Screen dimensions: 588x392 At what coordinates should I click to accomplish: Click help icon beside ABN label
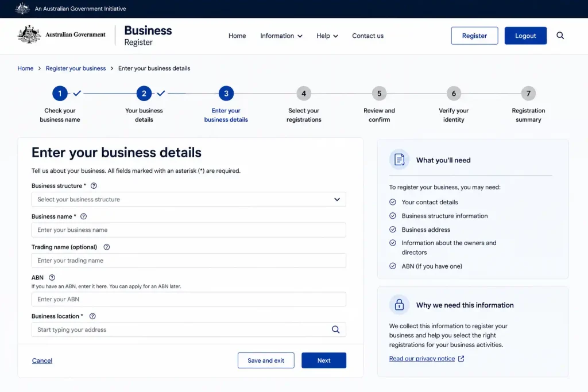coord(52,278)
